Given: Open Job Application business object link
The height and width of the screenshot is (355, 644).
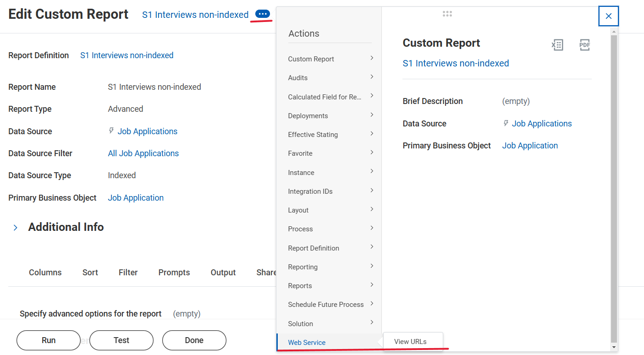Looking at the screenshot, I should point(136,198).
